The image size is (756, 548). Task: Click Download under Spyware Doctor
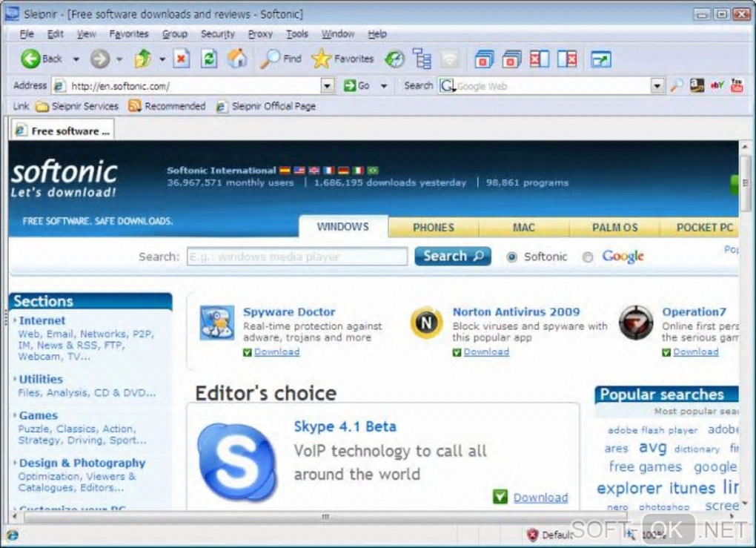tap(276, 351)
